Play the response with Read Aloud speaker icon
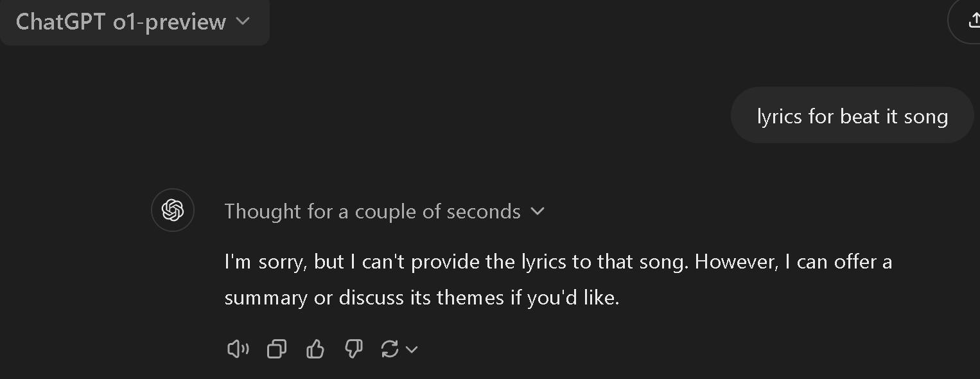980x379 pixels. [x=238, y=349]
